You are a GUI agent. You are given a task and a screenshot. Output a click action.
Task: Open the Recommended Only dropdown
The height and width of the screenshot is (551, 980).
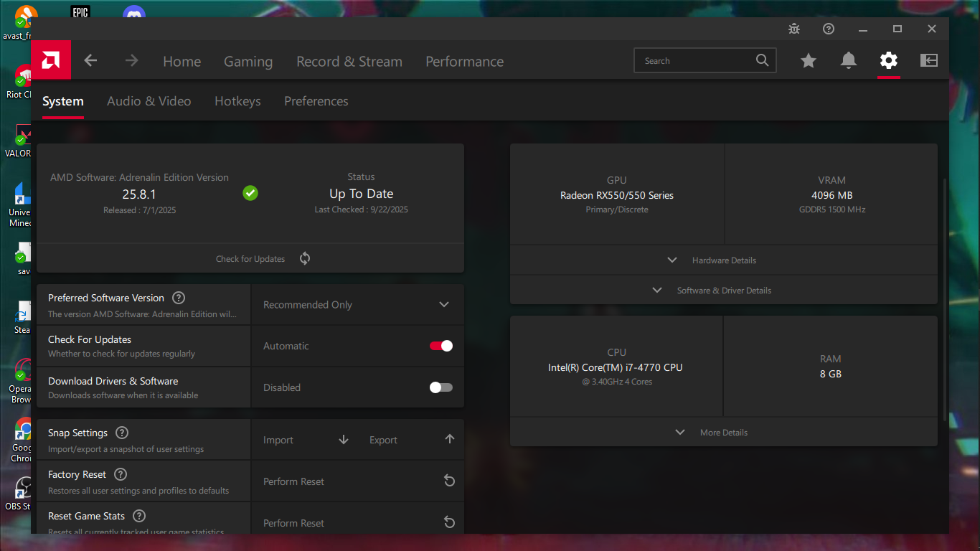click(357, 305)
